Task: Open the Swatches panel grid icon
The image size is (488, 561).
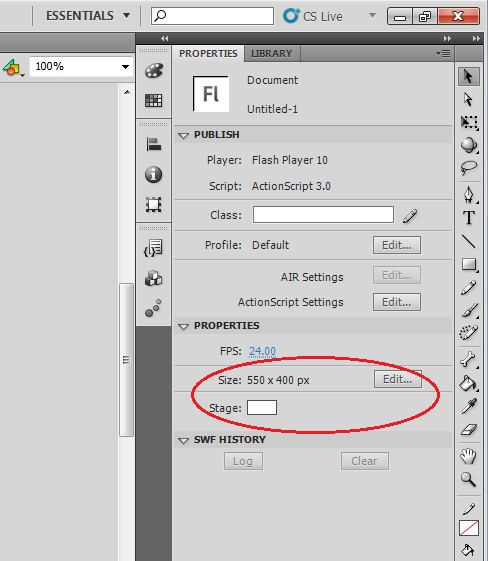Action: pos(153,101)
